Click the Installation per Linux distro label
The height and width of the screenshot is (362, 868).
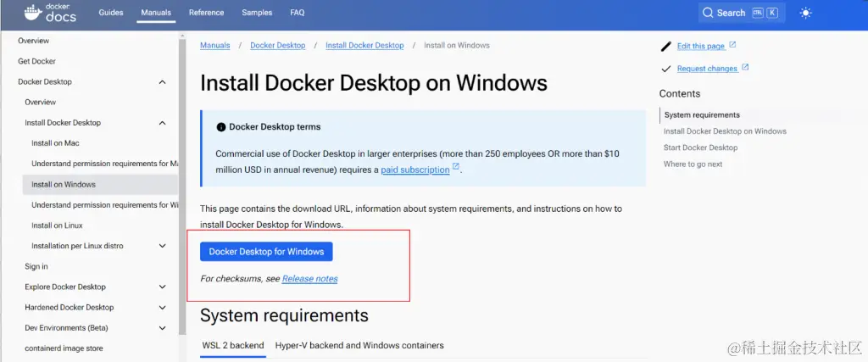click(77, 246)
